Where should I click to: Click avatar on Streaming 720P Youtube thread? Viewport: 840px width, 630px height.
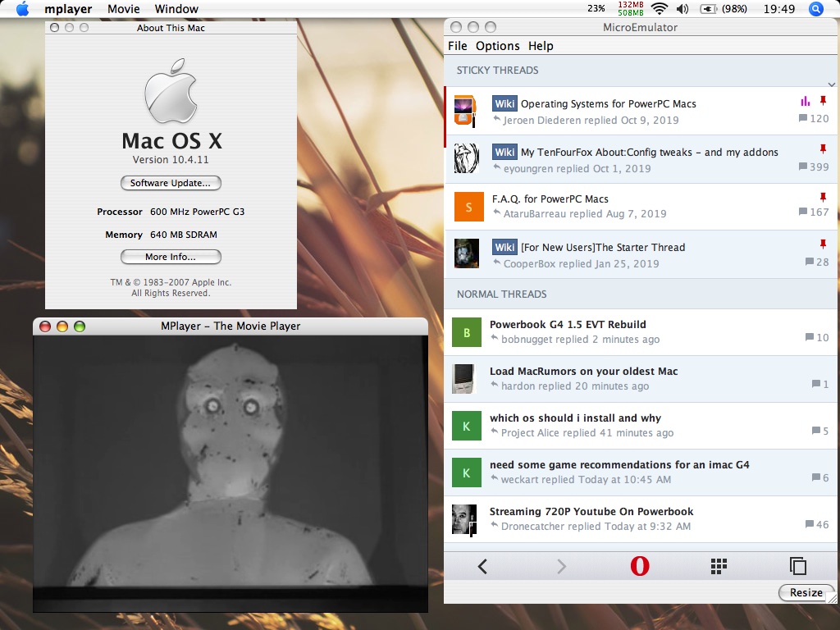(x=464, y=519)
